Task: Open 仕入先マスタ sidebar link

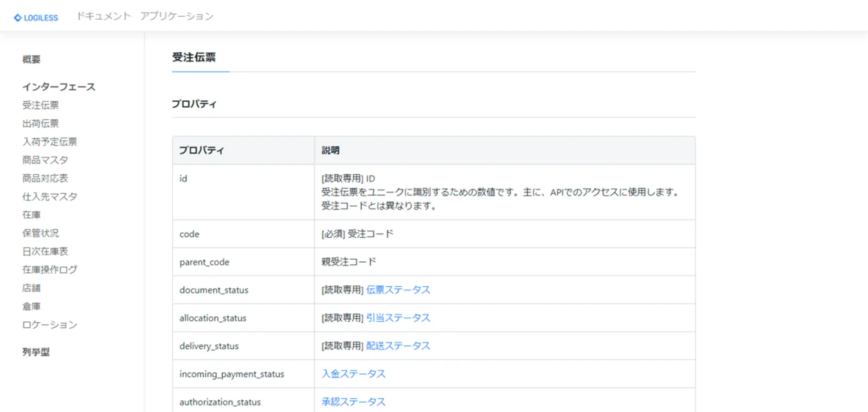Action: click(50, 197)
